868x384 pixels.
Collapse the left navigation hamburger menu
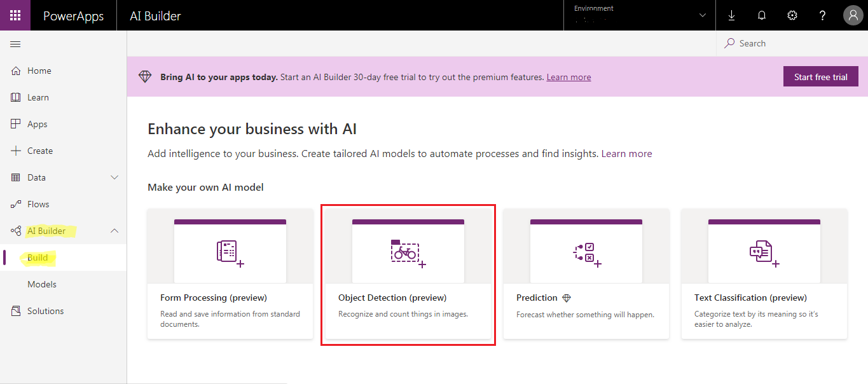[x=15, y=44]
